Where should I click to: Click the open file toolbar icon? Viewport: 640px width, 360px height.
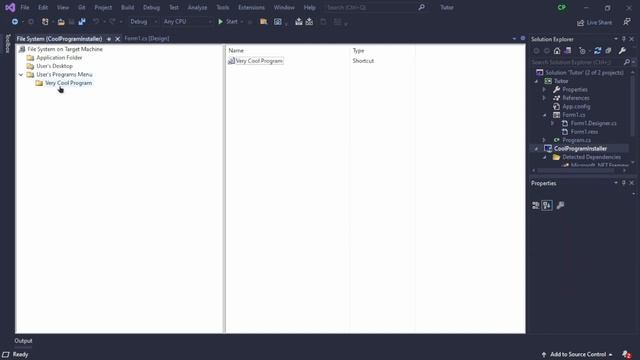point(61,22)
